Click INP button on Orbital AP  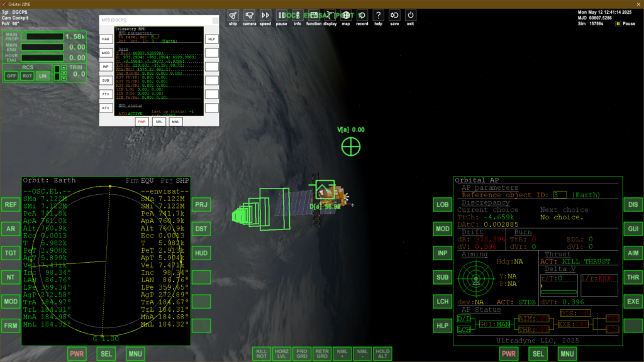pos(442,253)
